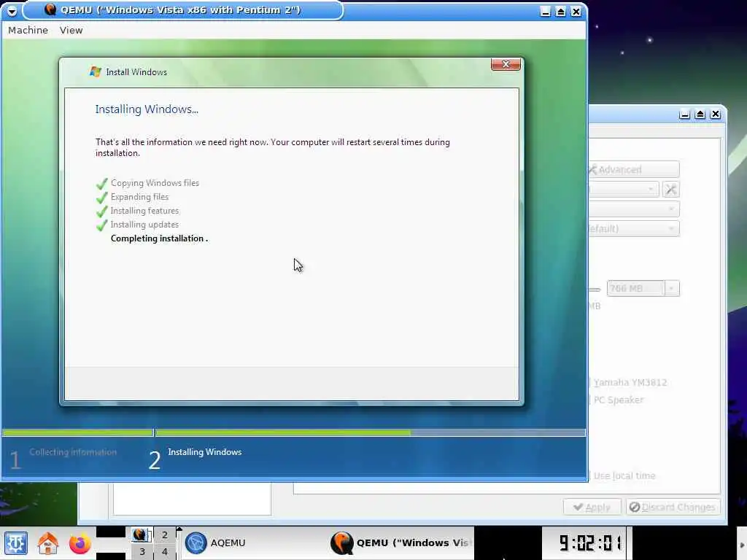Minimize the AQEMU window
This screenshot has height=560, width=747.
coord(684,114)
